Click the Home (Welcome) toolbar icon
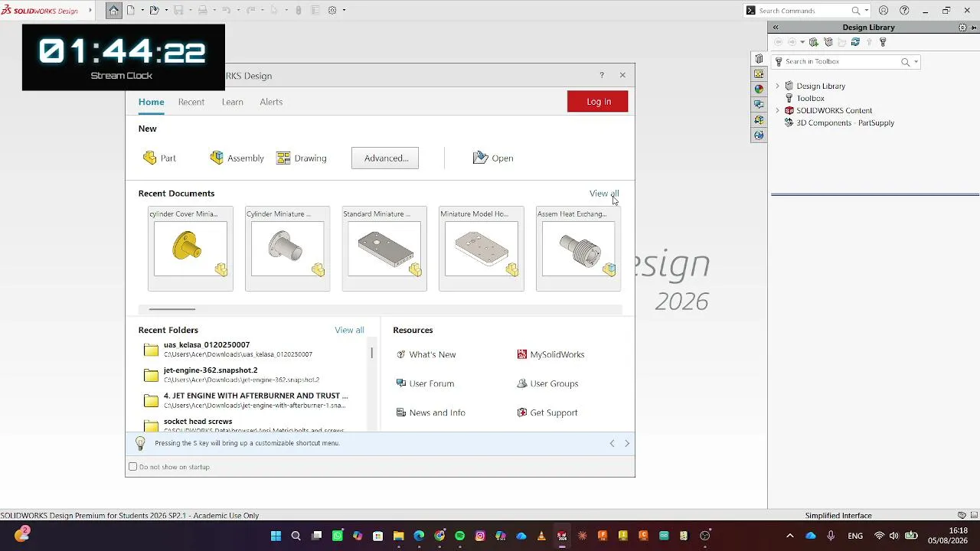Screen dimensions: 980x551 (x=113, y=10)
